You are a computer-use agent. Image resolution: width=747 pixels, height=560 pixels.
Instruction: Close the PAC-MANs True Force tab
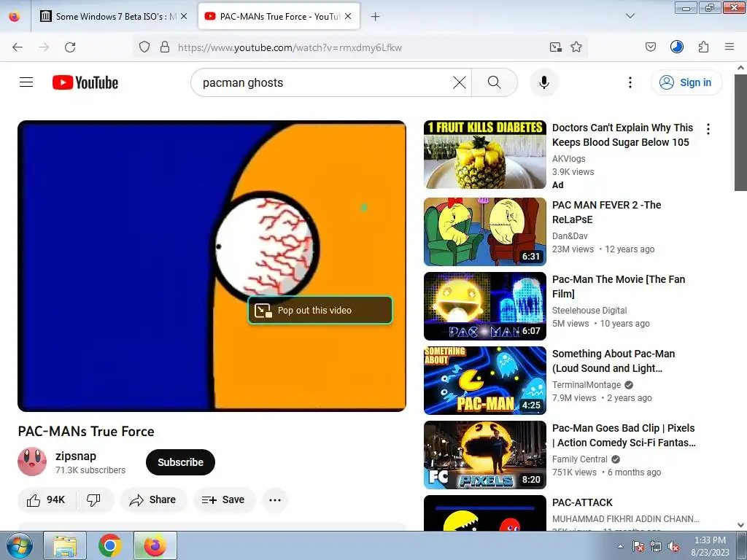pos(348,16)
